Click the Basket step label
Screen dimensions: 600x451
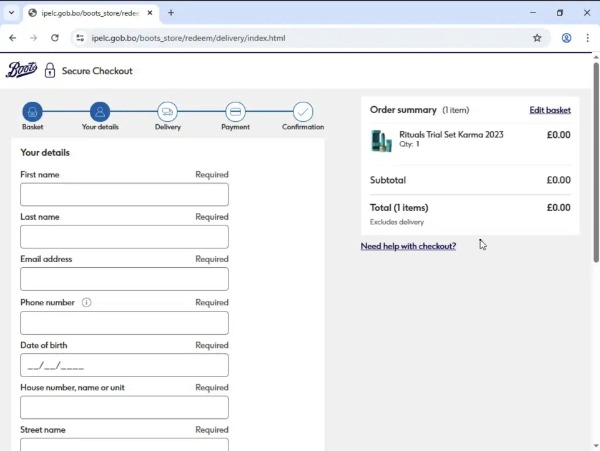pos(33,127)
